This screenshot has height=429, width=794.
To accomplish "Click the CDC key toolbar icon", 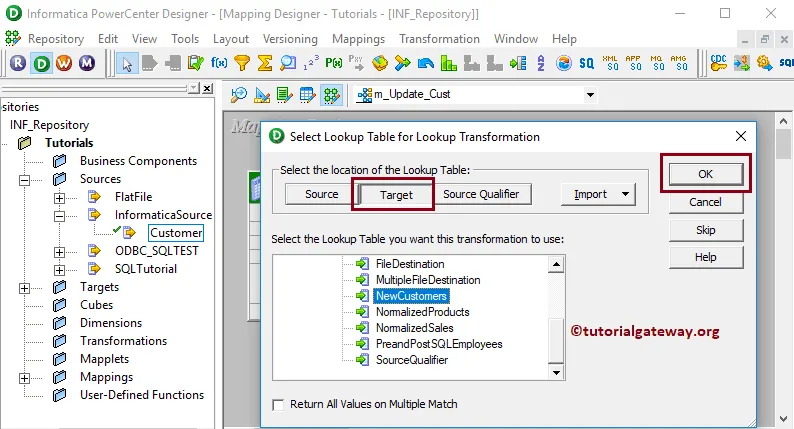I will pyautogui.click(x=718, y=63).
